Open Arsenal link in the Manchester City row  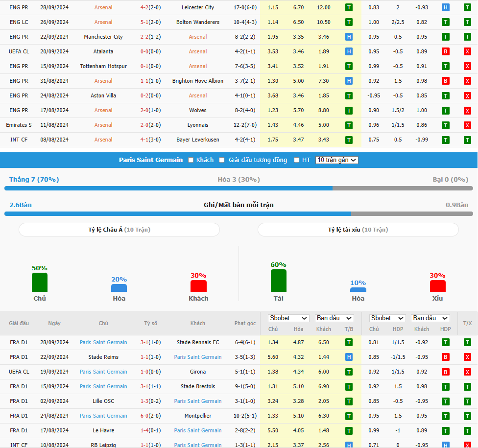[x=198, y=37]
